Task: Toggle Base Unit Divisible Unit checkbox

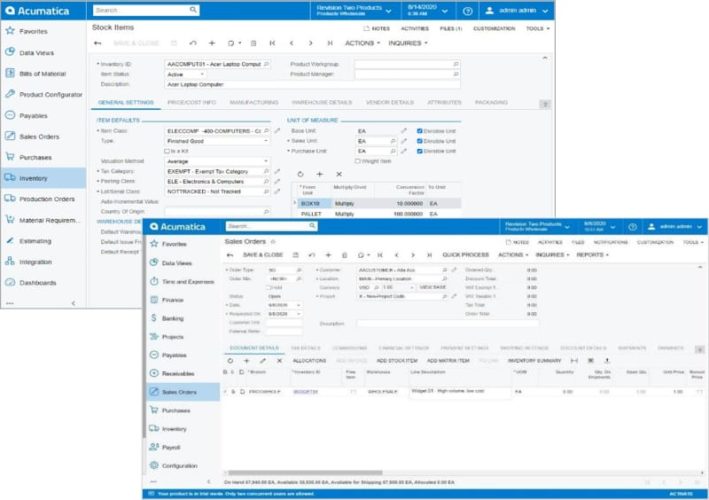Action: 420,131
